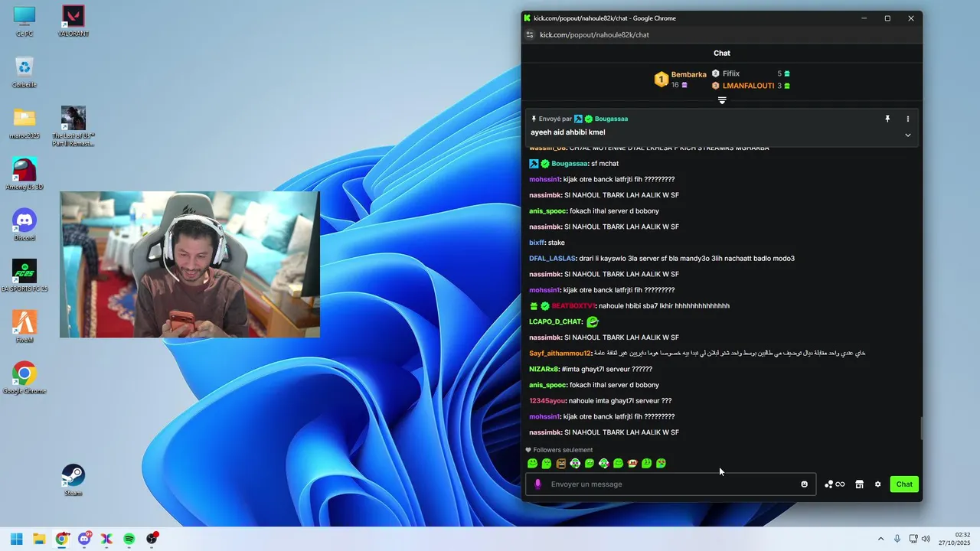
Task: Select The Last of Us Part II shortcut
Action: pyautogui.click(x=73, y=126)
